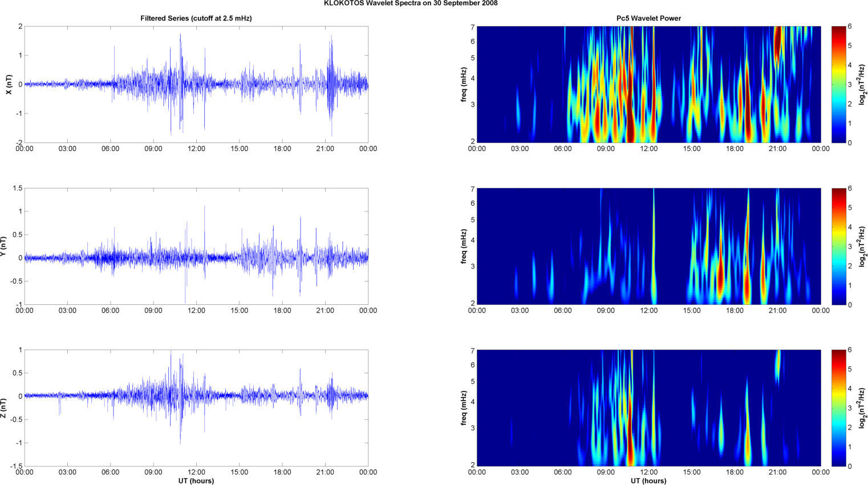
Task: Click the X component wavelet power spectrum
Action: click(x=648, y=84)
